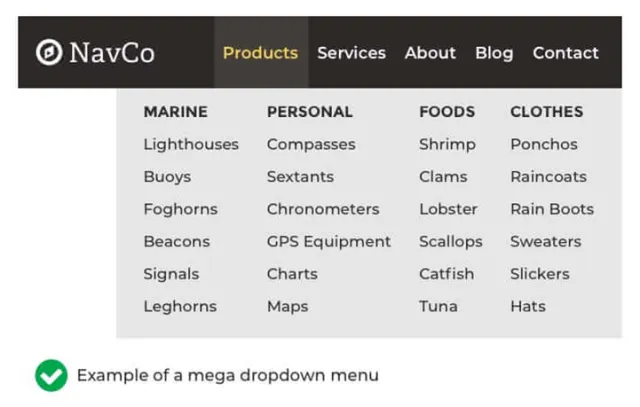The image size is (640, 407).
Task: Open Scallops in the Foods column
Action: 450,241
